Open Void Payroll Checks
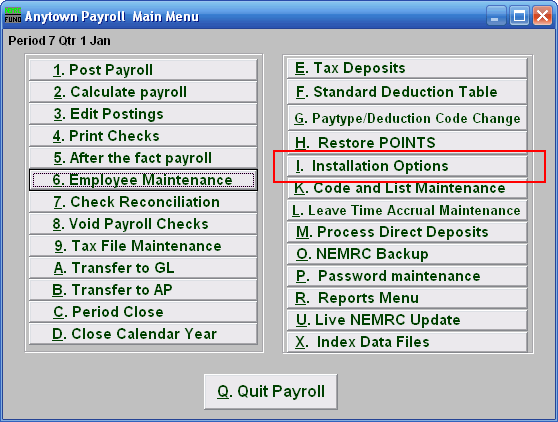558x422 pixels. tap(143, 224)
